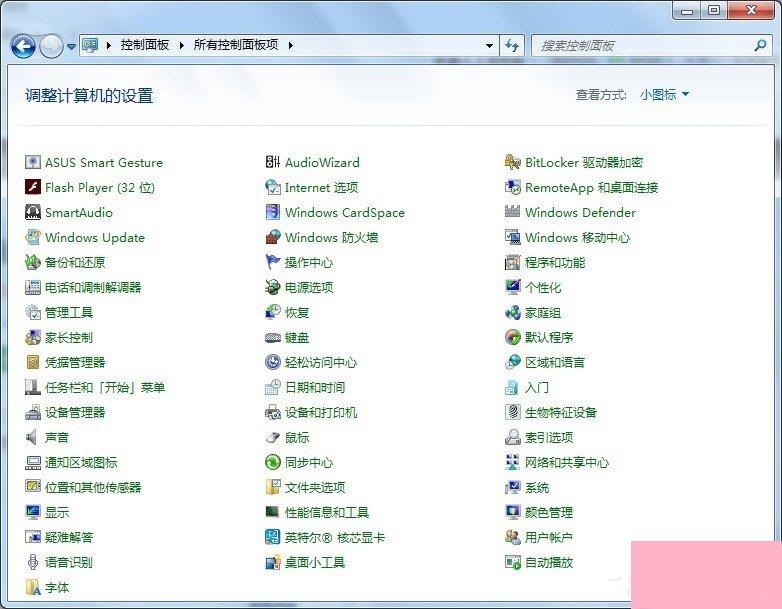Open the 区域和语言 link

click(555, 363)
